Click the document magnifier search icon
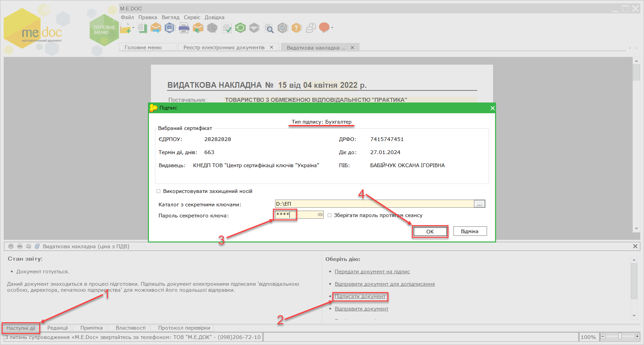The height and width of the screenshot is (345, 644). click(x=269, y=28)
